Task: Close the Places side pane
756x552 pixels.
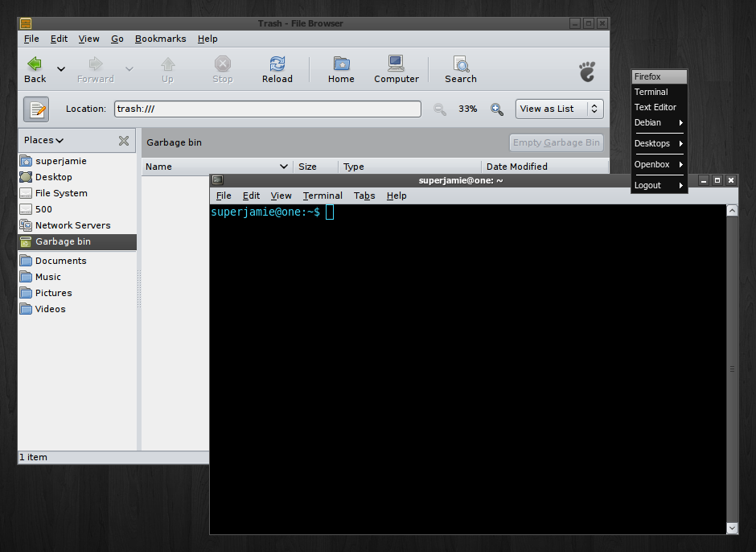Action: [x=124, y=140]
